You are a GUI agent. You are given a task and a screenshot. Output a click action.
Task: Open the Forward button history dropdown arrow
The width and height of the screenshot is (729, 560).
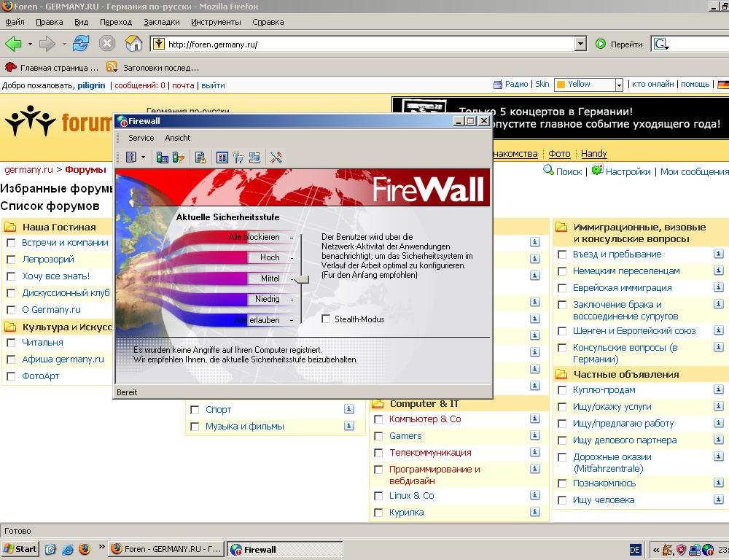click(x=64, y=44)
